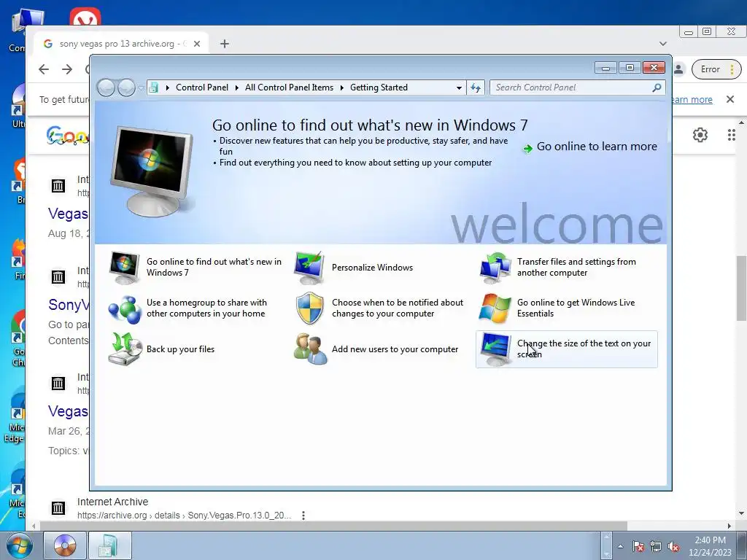The image size is (747, 560).
Task: Click the Error button in browser
Action: tap(716, 69)
